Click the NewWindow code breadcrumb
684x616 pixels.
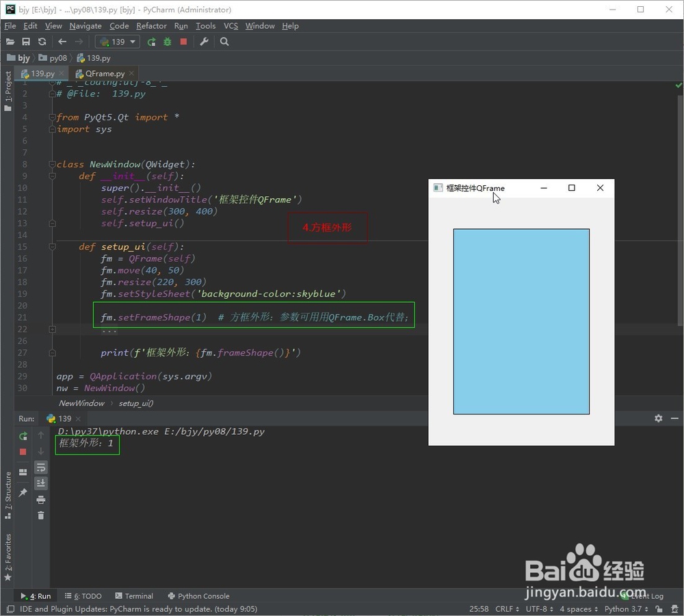click(81, 403)
